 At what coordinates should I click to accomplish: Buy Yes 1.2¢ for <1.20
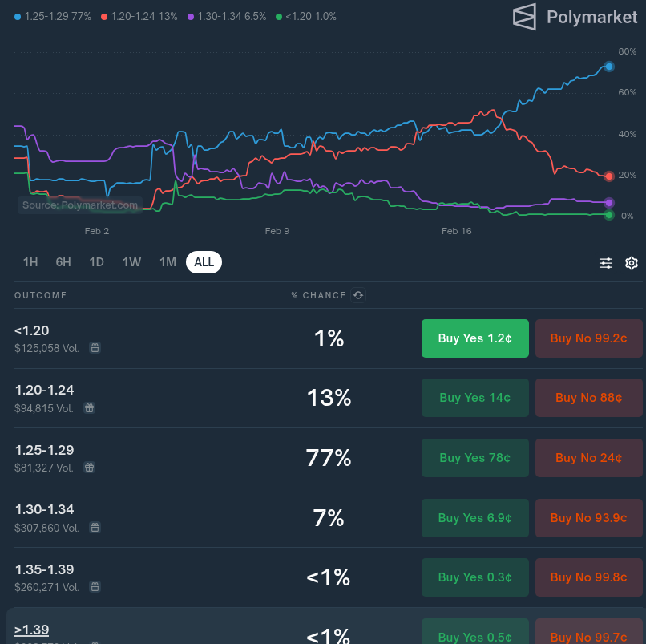(x=475, y=338)
